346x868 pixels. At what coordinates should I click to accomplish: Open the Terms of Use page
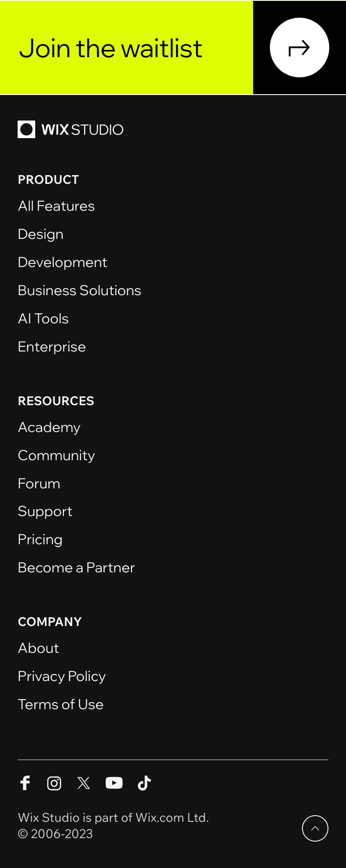[x=60, y=704]
